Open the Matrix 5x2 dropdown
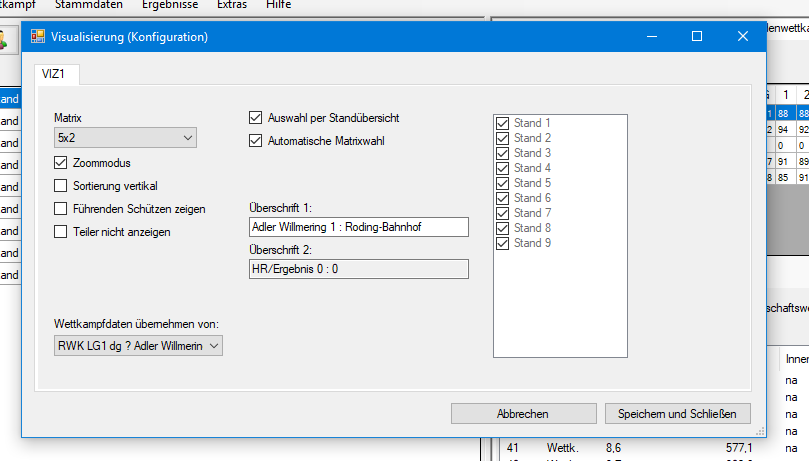 click(125, 138)
